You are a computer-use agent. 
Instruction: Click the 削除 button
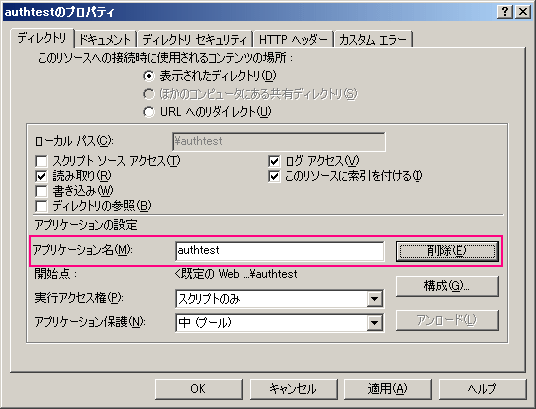pos(447,251)
